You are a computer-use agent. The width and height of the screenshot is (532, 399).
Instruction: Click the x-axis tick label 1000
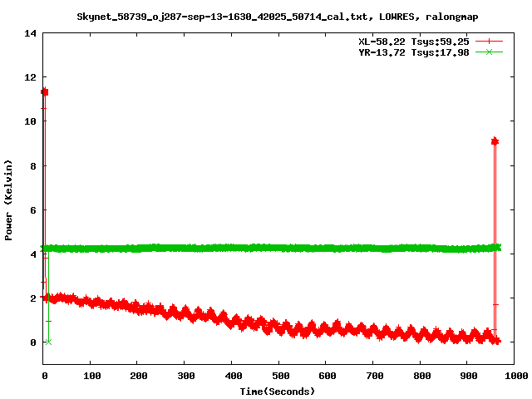516,376
